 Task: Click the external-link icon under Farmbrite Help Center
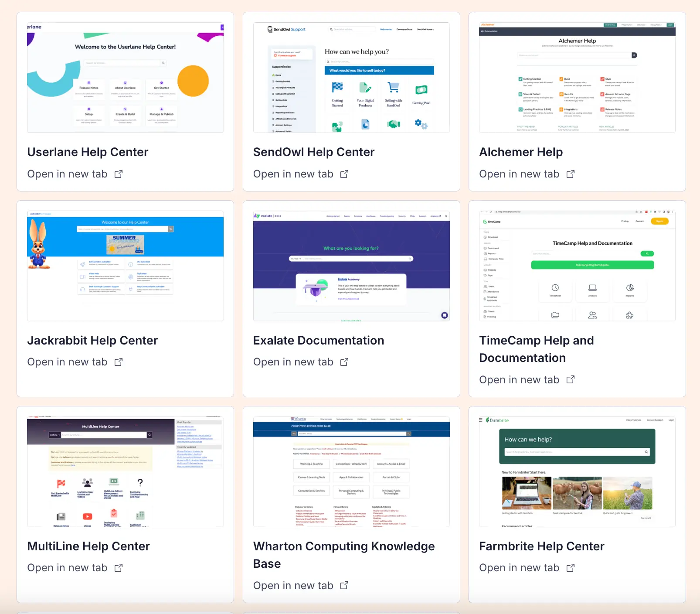(x=571, y=568)
